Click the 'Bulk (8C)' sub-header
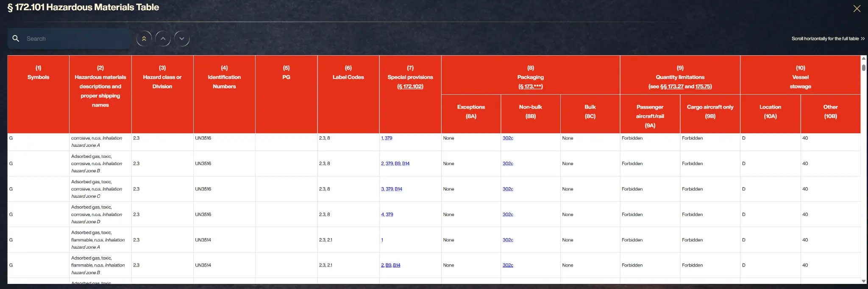The image size is (868, 289). click(590, 114)
